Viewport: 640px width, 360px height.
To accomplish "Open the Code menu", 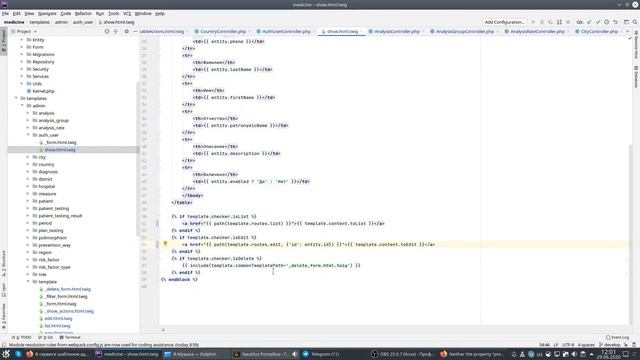I will (65, 13).
